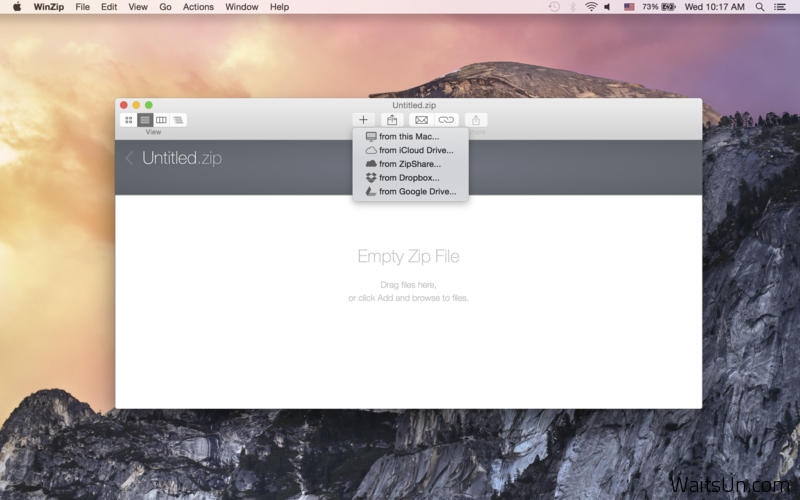Close the Untitled.zip window with red button
Viewport: 800px width, 500px height.
coord(124,105)
